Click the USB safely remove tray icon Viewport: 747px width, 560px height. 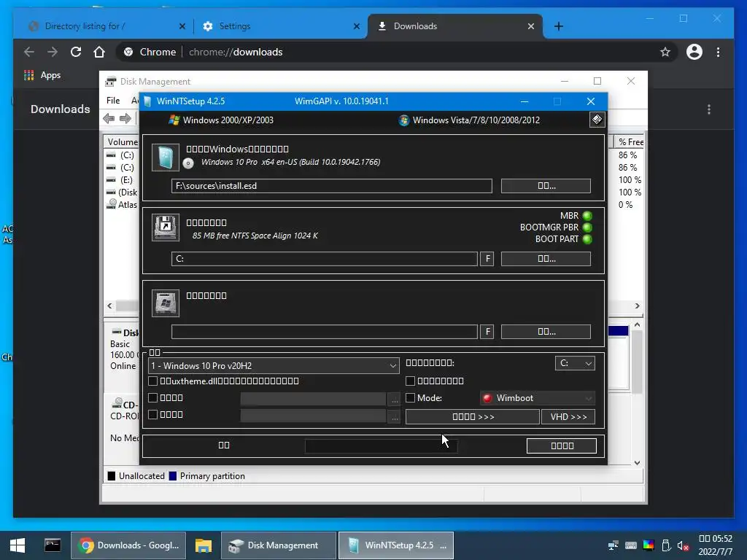click(x=666, y=545)
